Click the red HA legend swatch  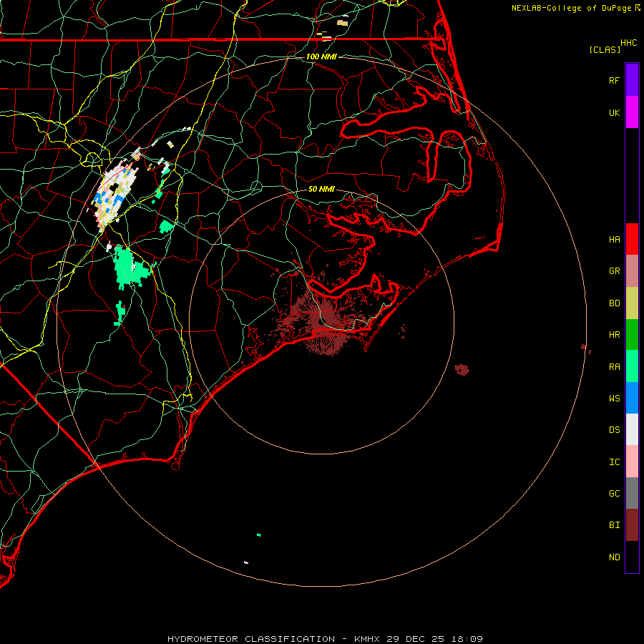632,239
